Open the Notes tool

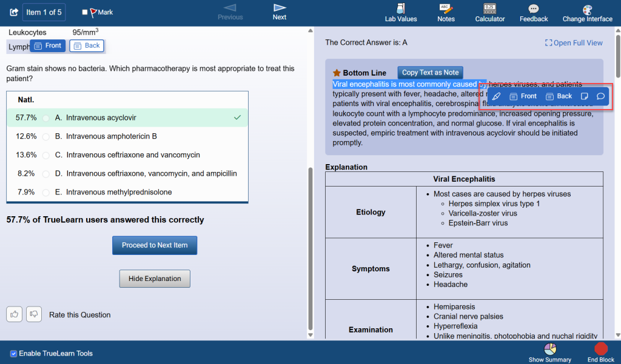pos(446,13)
